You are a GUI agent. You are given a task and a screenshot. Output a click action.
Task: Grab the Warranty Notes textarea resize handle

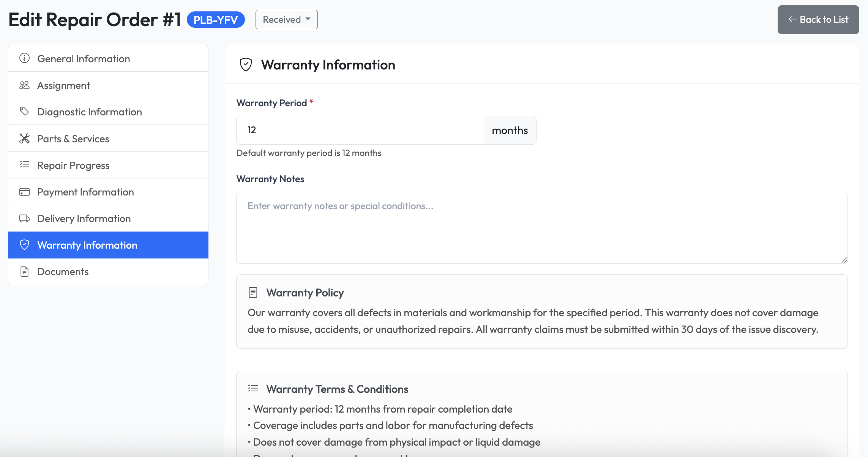(x=844, y=260)
